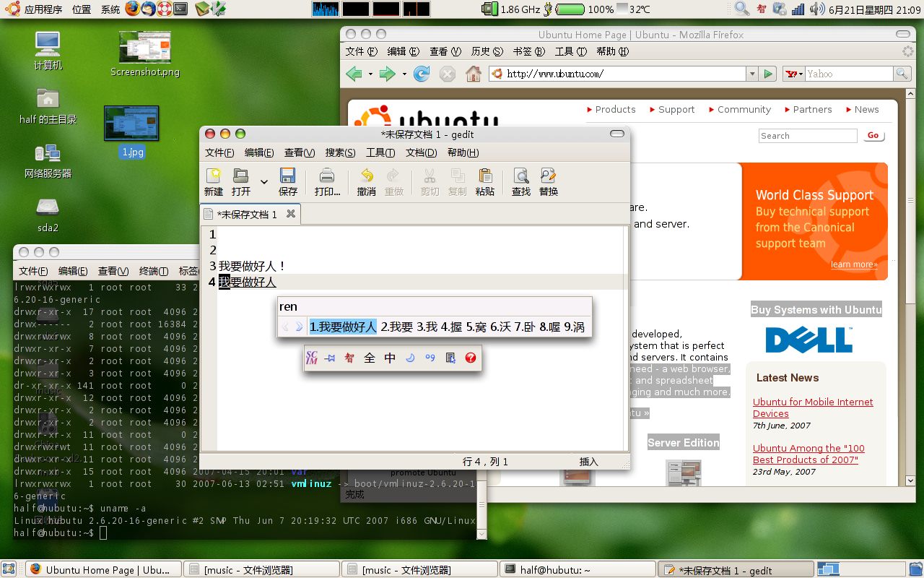Open the Community link on Ubuntu page

pos(744,109)
